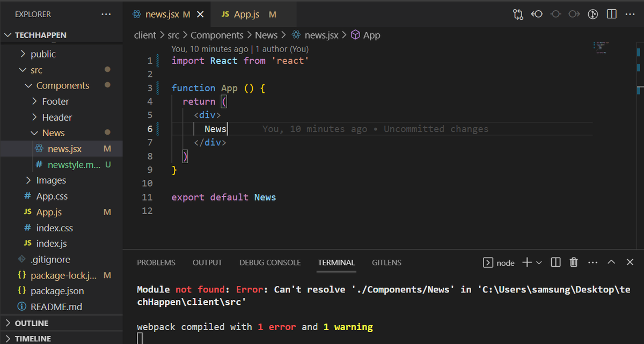Open previous revision arrow-circle icon
This screenshot has width=644, height=344.
click(537, 14)
